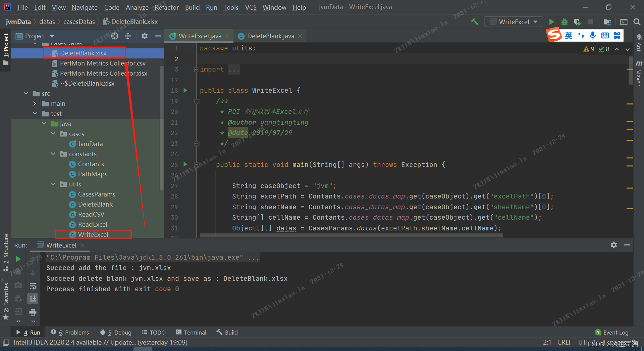This screenshot has height=351, width=644.
Task: Locate current file in Project panel
Action: (115, 36)
